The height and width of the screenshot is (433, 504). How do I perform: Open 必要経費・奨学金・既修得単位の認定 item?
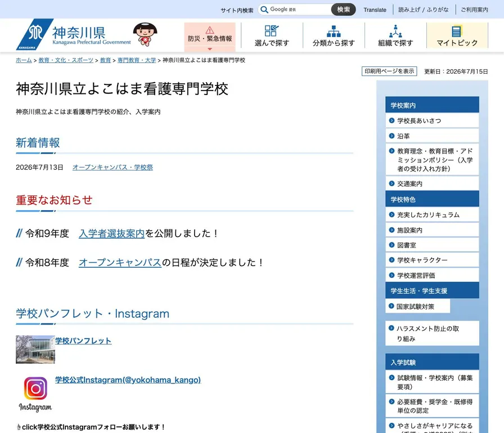pyautogui.click(x=432, y=406)
